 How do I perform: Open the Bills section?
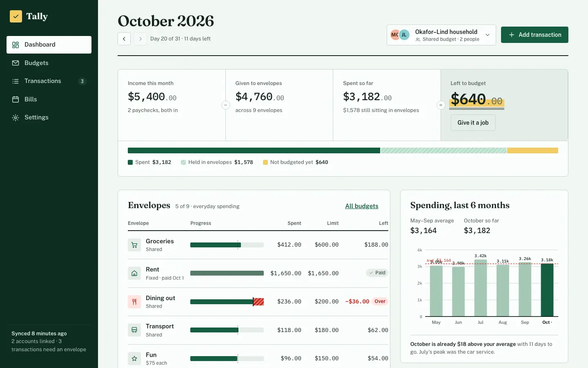coord(49,99)
